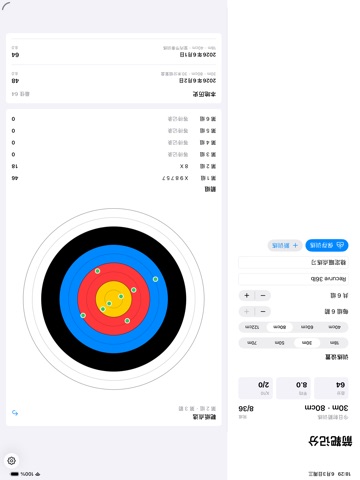Click the 靶纸点选 panel heading
The height and width of the screenshot is (480, 360).
(x=204, y=417)
